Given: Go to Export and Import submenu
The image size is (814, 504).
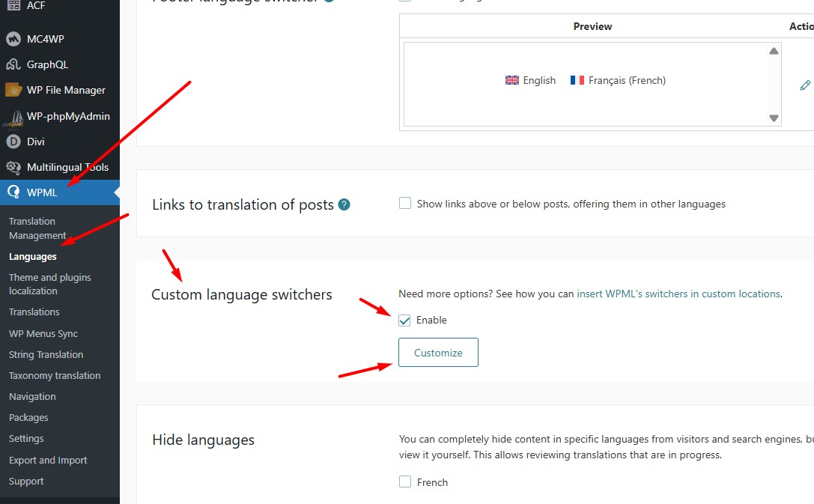Looking at the screenshot, I should coord(48,460).
